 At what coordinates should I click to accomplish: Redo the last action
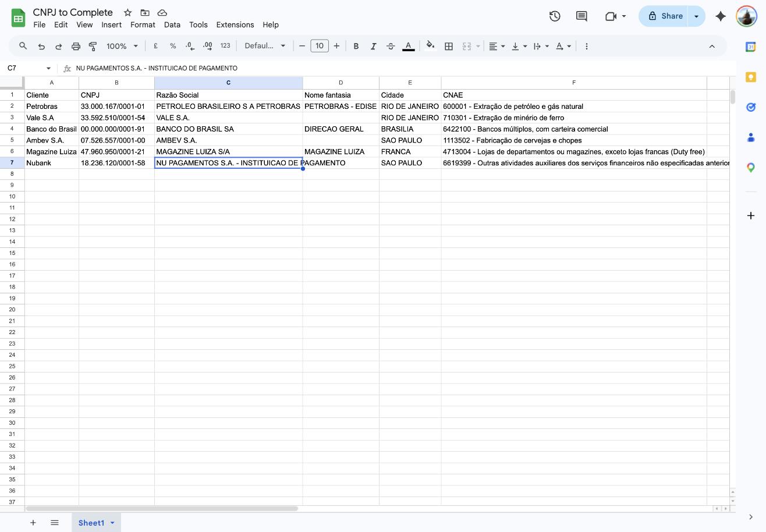[58, 46]
